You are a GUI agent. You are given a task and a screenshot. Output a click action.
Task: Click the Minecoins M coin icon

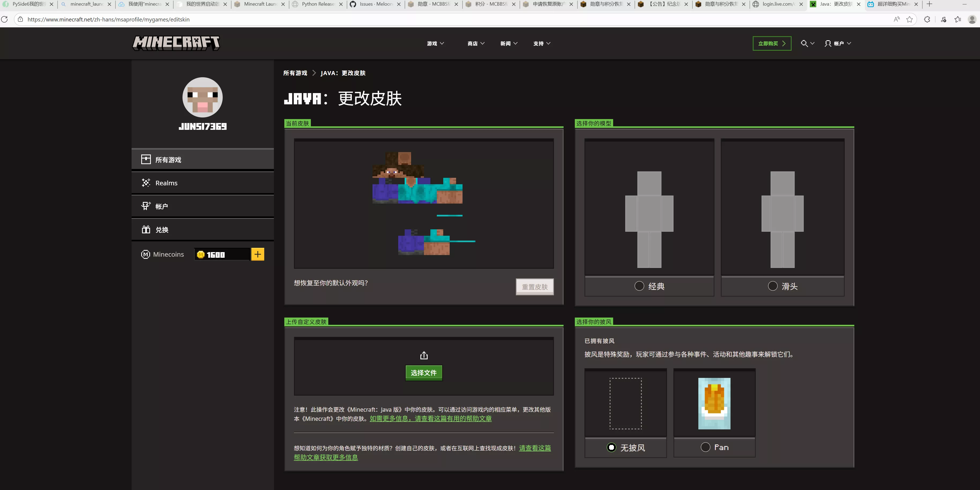pos(145,254)
